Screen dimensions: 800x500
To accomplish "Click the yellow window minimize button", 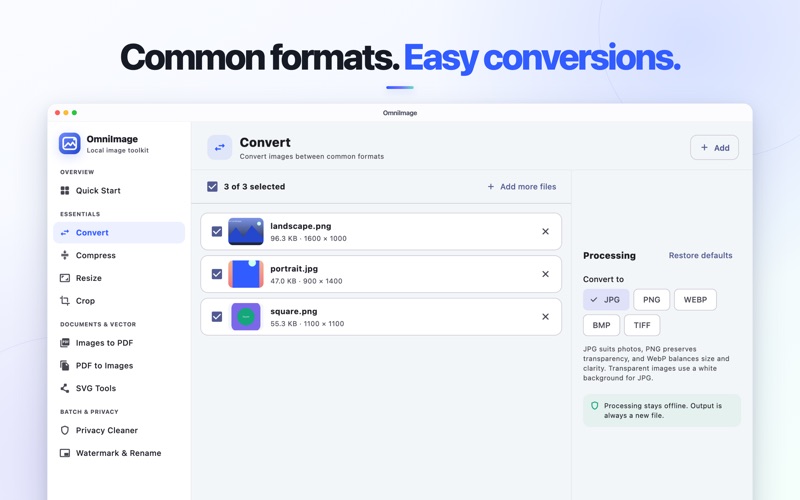I will tap(66, 113).
